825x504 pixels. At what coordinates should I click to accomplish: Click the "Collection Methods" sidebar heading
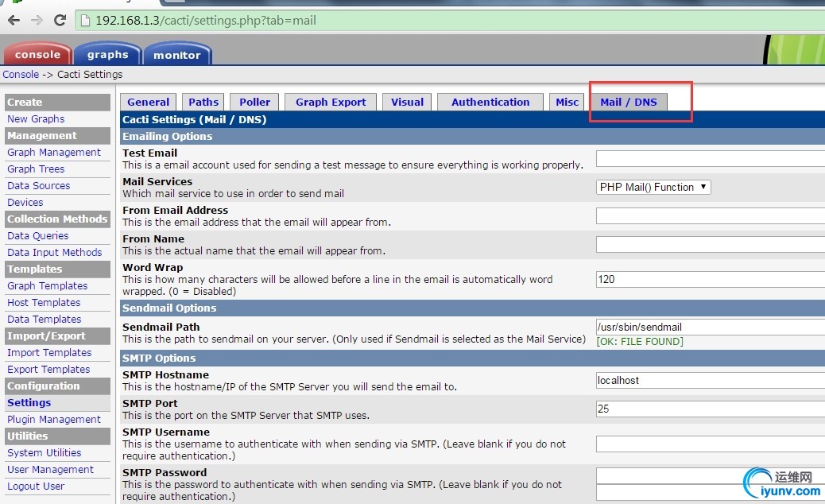(57, 219)
